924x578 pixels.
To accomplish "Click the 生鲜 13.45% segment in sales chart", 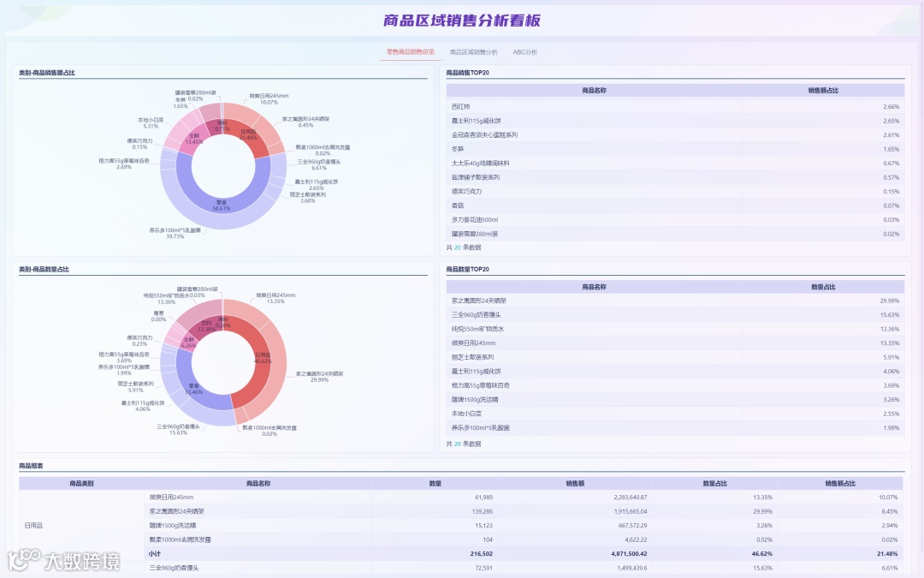I will click(x=194, y=139).
